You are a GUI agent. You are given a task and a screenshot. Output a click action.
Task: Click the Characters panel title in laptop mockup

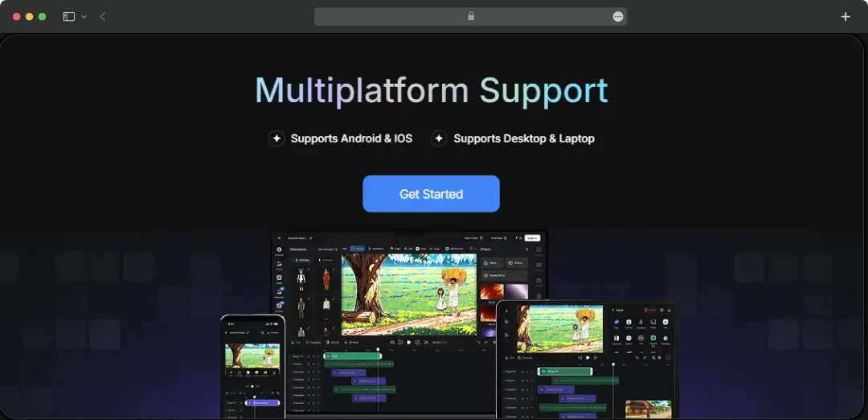tap(298, 249)
